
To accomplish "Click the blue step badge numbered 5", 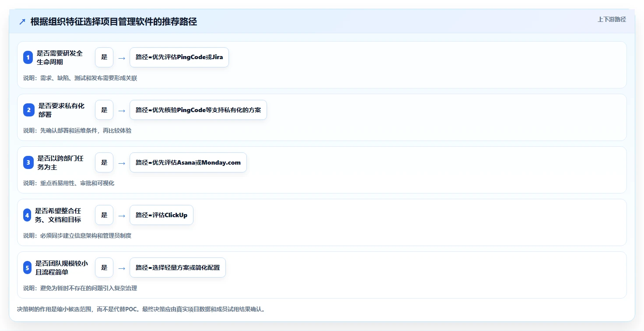I will pyautogui.click(x=27, y=268).
